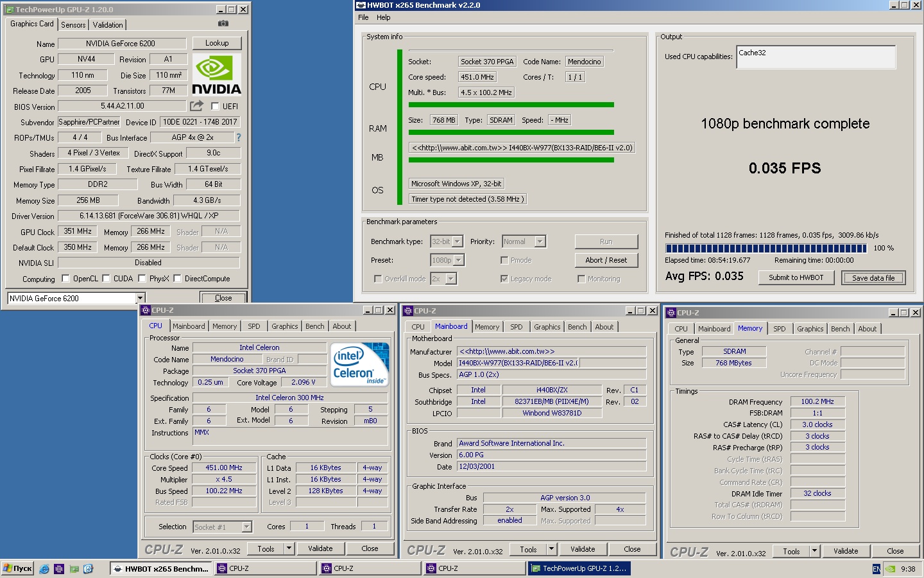Toggle the Pmode checkbox

tap(504, 260)
